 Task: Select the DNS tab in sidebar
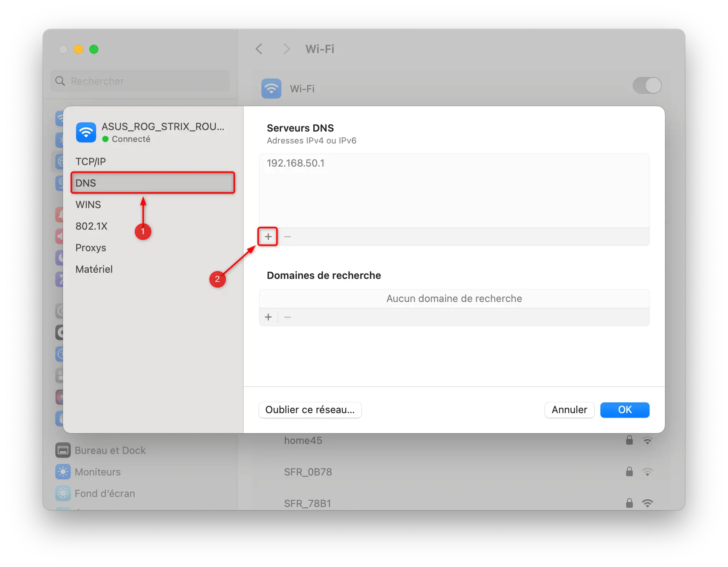(153, 183)
